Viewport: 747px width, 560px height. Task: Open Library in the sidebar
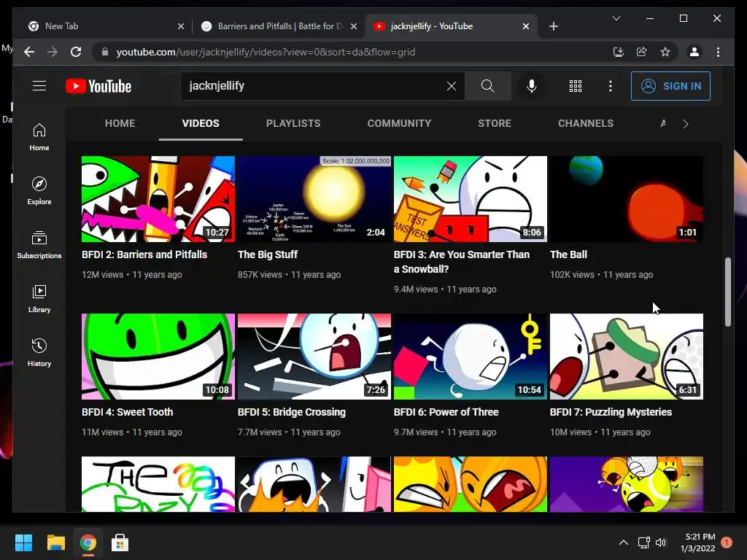pyautogui.click(x=39, y=298)
